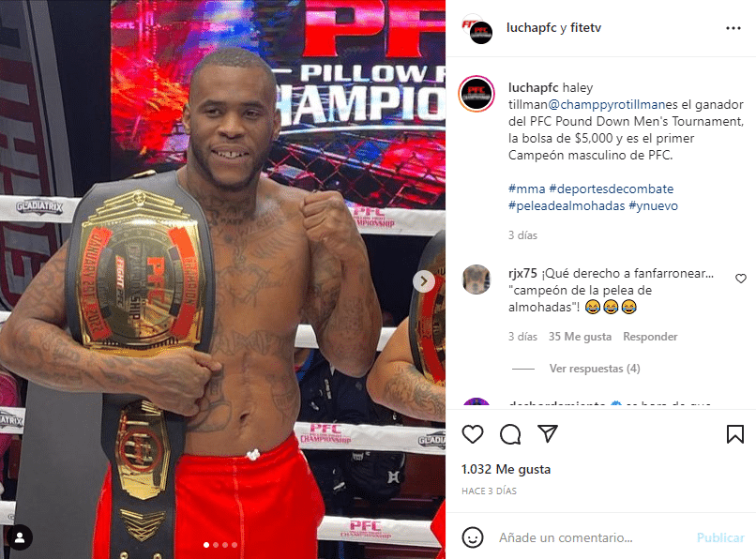
Task: Click the Publicar button
Action: pos(720,537)
